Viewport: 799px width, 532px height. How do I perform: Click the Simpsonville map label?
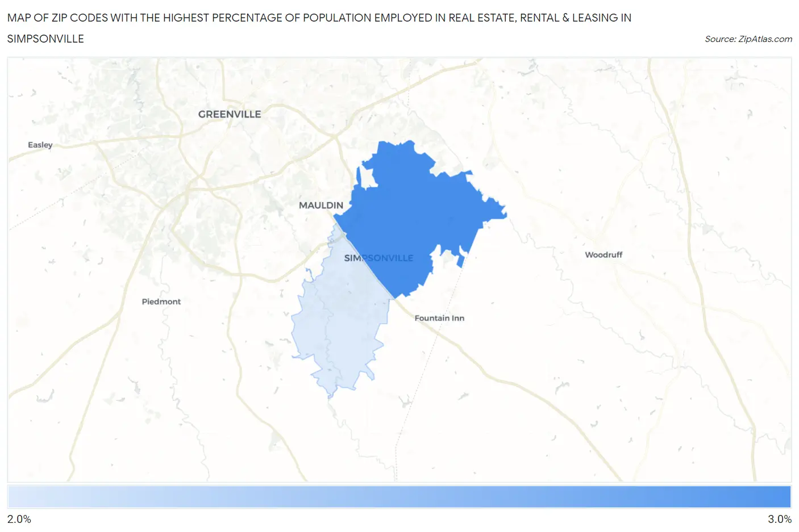[378, 258]
